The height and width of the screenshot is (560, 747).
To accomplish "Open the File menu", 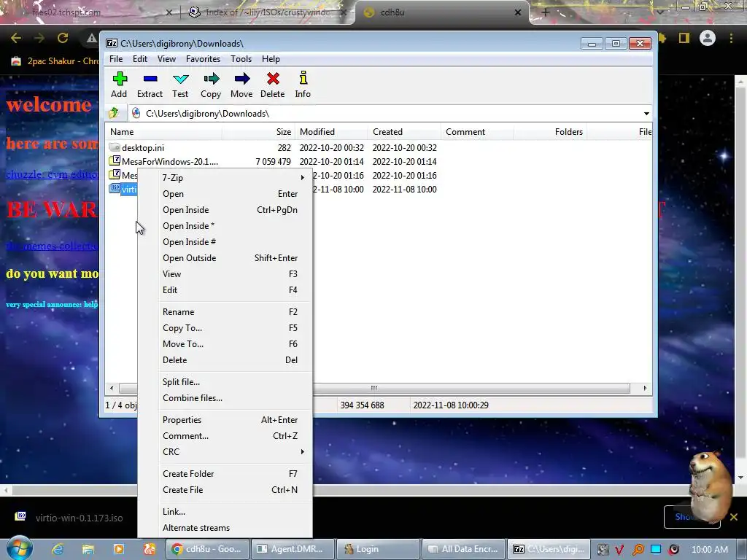I will (x=116, y=59).
